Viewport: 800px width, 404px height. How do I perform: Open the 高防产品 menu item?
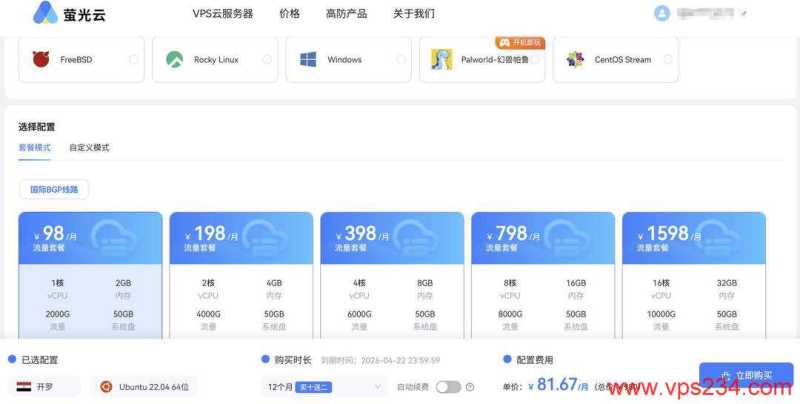(x=346, y=14)
